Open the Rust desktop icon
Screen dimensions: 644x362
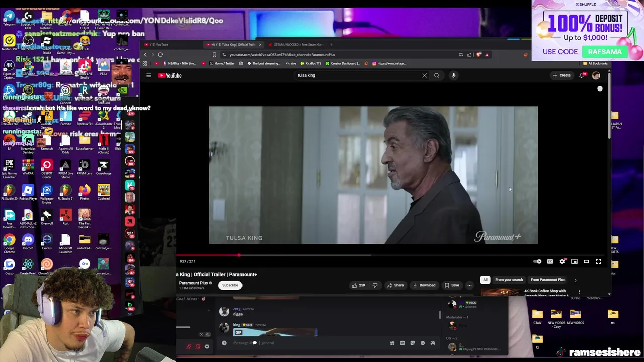[x=65, y=217]
